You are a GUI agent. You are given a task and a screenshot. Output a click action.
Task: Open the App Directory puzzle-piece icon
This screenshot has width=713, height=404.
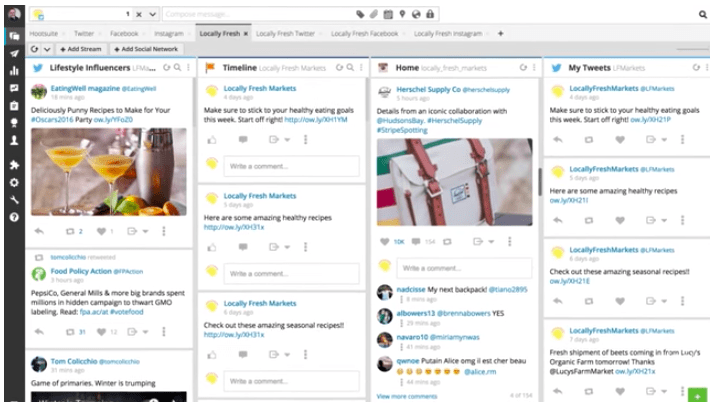(x=14, y=164)
